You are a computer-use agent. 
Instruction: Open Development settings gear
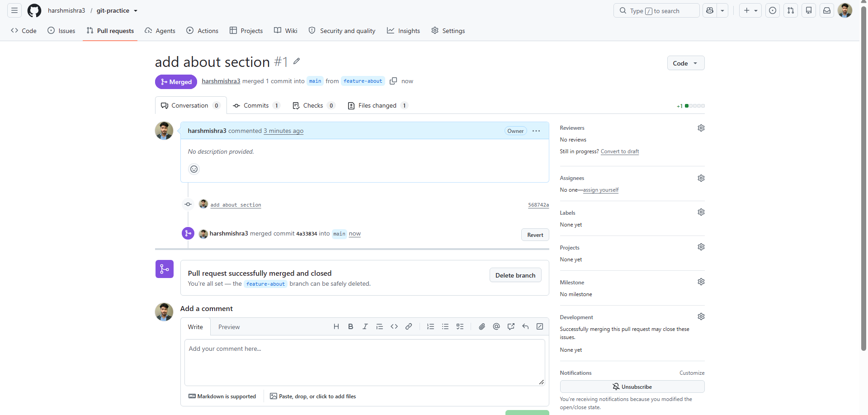(x=701, y=316)
